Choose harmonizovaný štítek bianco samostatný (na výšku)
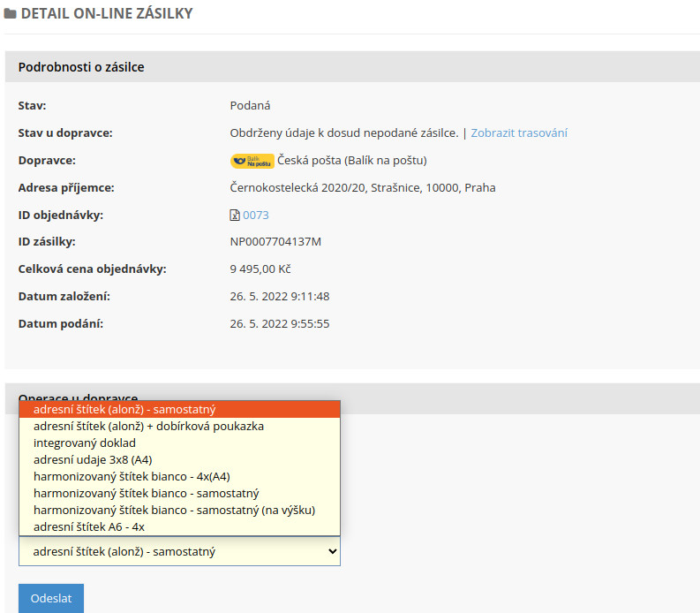 (x=179, y=511)
